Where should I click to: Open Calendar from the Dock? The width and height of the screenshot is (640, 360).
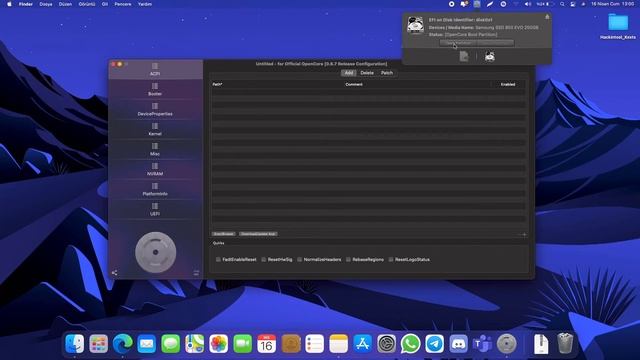coord(267,344)
